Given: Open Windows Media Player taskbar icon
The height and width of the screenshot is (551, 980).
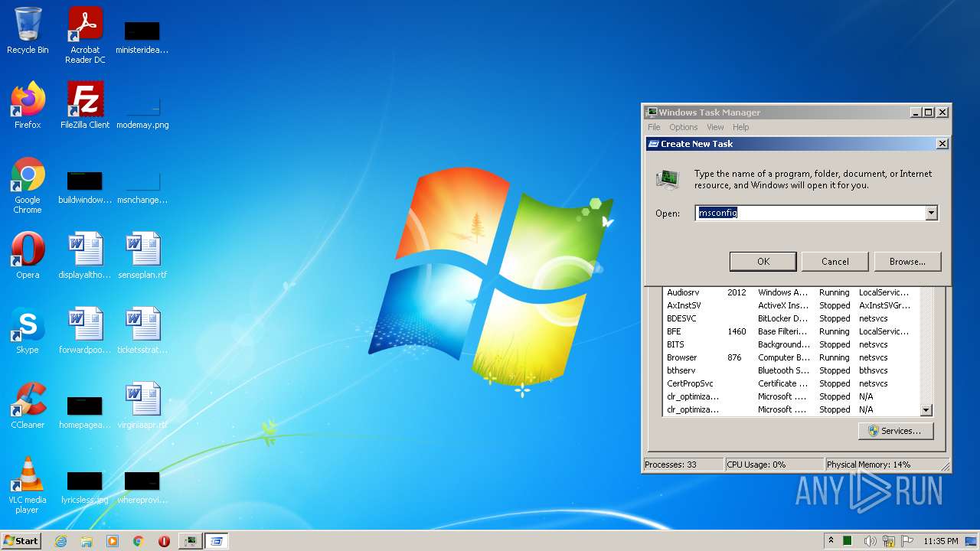Looking at the screenshot, I should click(113, 541).
